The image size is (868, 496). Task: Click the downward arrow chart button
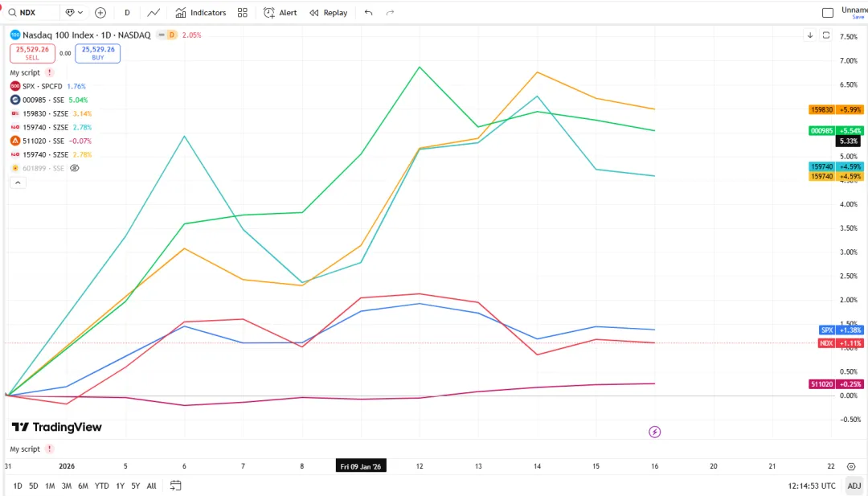[x=810, y=35]
